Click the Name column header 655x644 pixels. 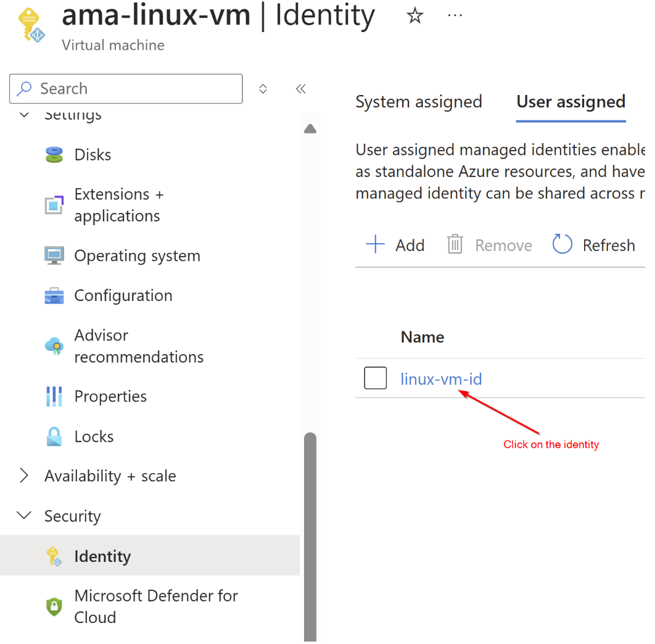coord(422,337)
